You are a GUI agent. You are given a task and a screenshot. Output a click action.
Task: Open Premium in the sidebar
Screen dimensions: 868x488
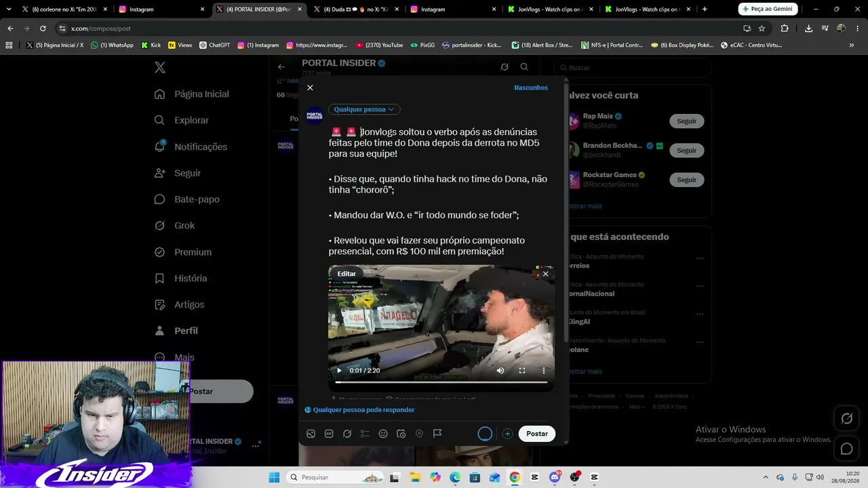[183, 252]
